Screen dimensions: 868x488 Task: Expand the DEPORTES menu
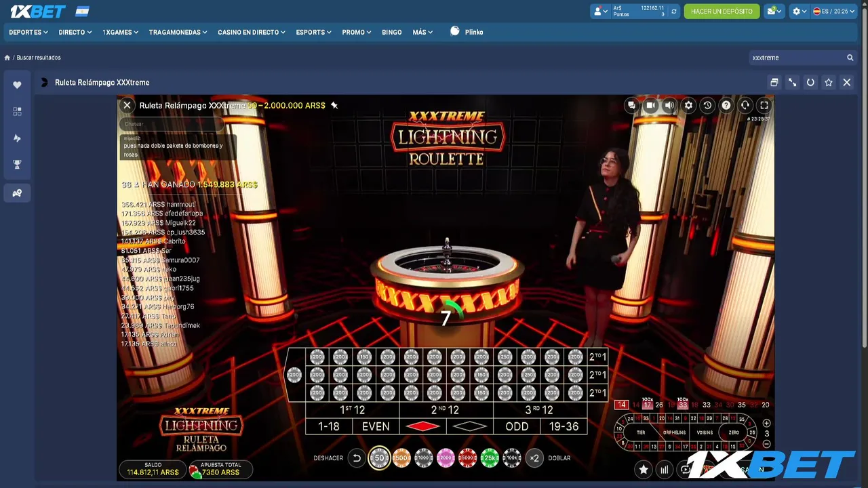(28, 32)
